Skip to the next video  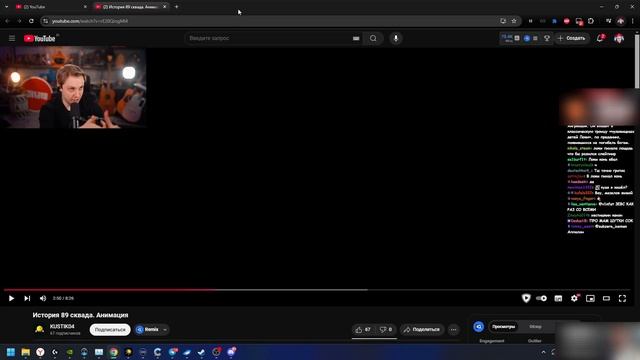point(27,298)
